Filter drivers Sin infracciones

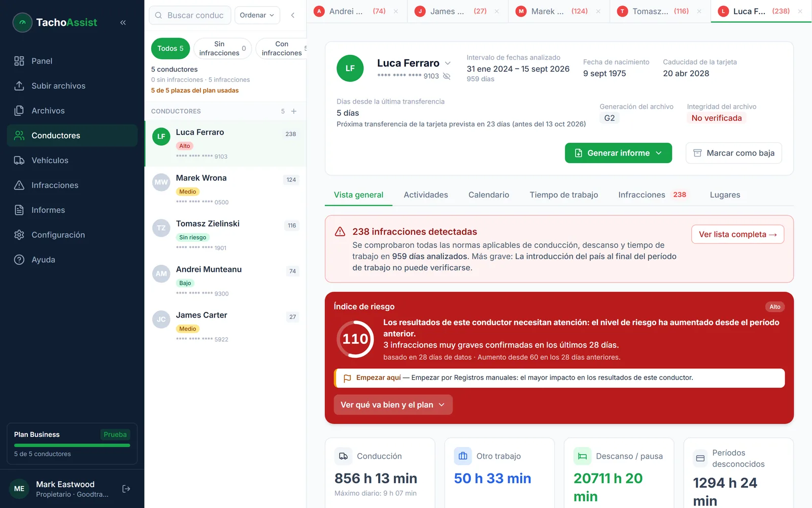point(222,48)
